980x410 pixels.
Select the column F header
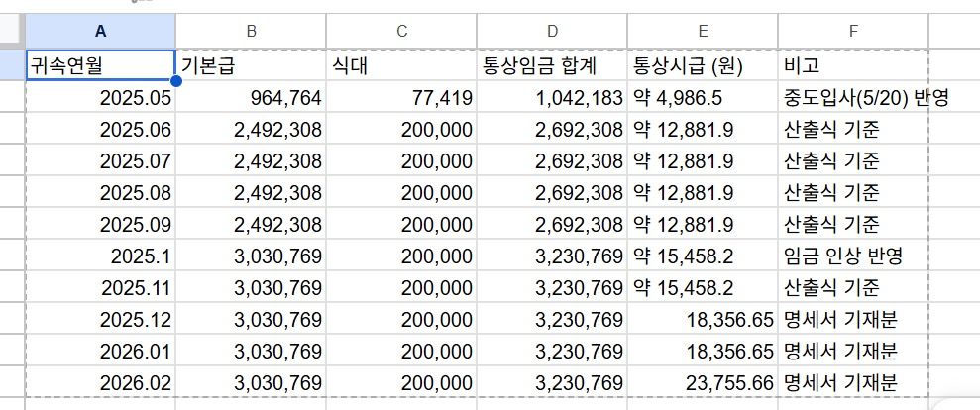click(x=853, y=31)
